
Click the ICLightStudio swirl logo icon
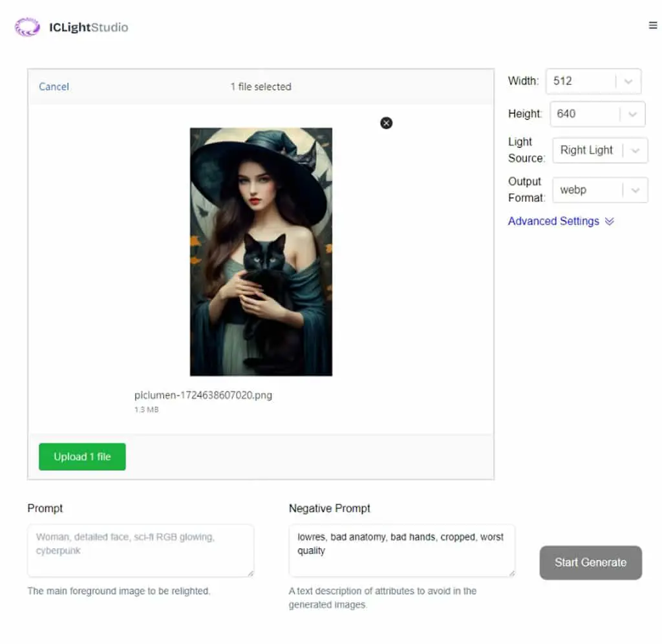coord(27,27)
